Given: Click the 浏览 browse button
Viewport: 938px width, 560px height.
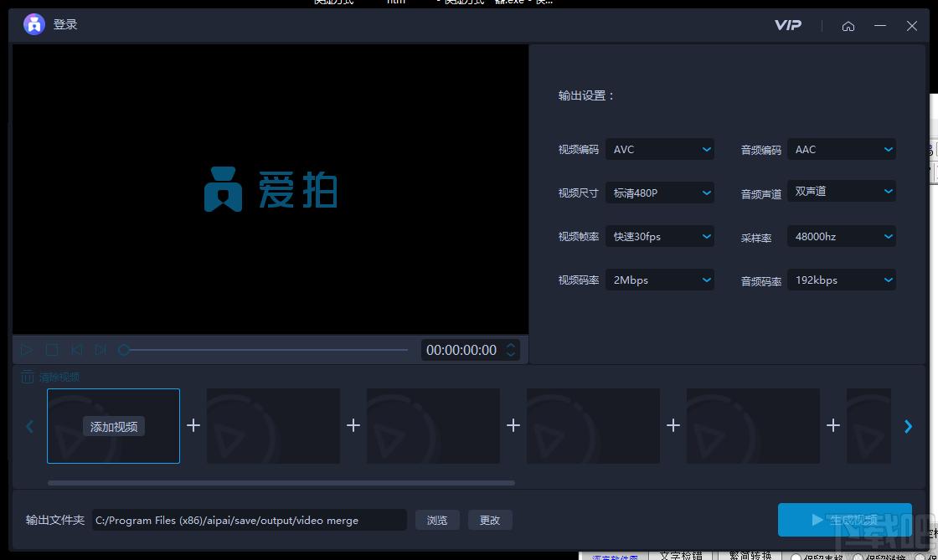Looking at the screenshot, I should point(437,520).
